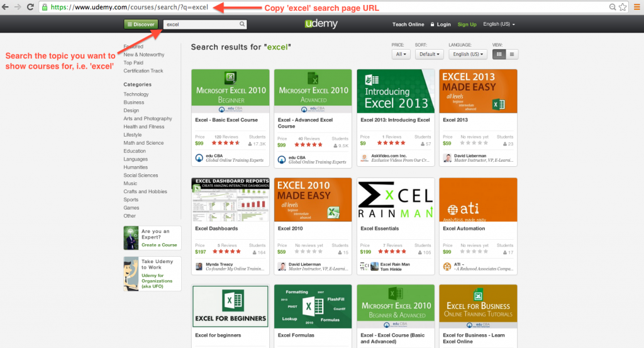Click the 'Excel - Basic Excel Course' title
The image size is (644, 348).
(226, 120)
